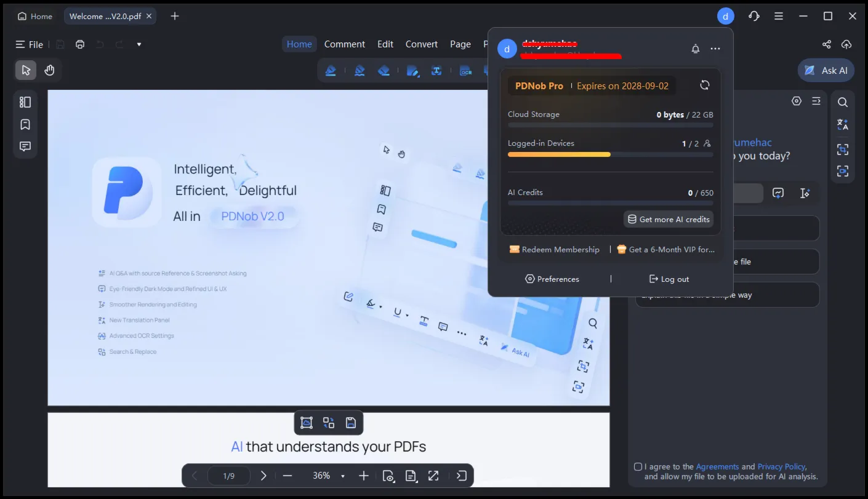
Task: Open the AI Translate panel icon
Action: coord(843,125)
